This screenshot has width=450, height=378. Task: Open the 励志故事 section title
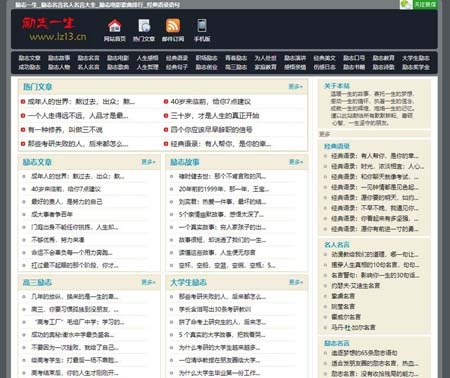point(185,162)
